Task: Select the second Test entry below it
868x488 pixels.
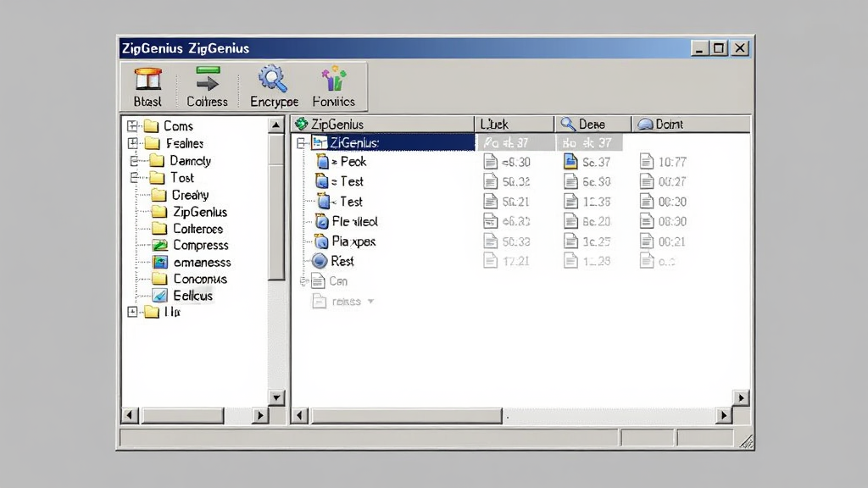Action: pyautogui.click(x=339, y=202)
